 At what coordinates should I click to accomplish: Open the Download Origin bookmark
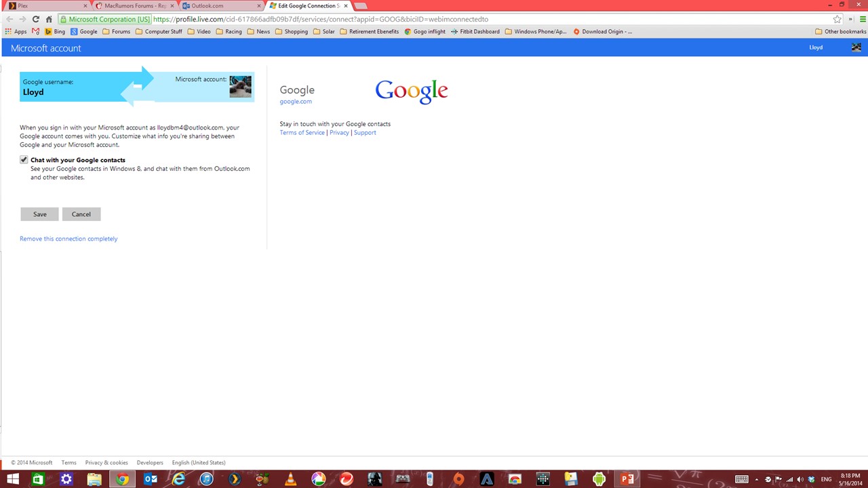click(603, 31)
